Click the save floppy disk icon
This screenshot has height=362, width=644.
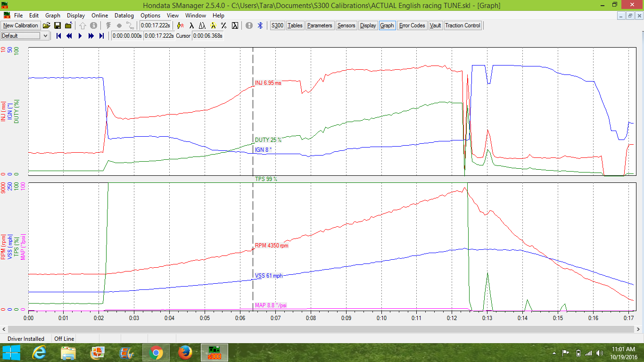click(x=58, y=25)
